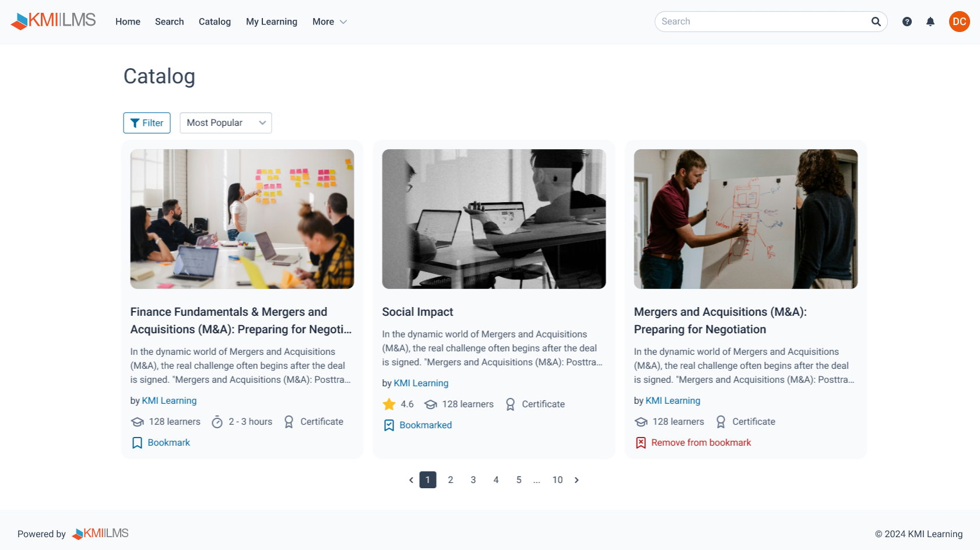The height and width of the screenshot is (550, 980).
Task: Click the star rating on Social Impact
Action: point(398,404)
